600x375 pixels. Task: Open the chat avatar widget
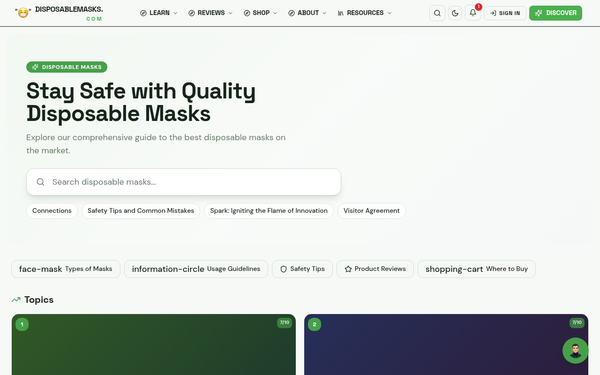[x=575, y=350]
